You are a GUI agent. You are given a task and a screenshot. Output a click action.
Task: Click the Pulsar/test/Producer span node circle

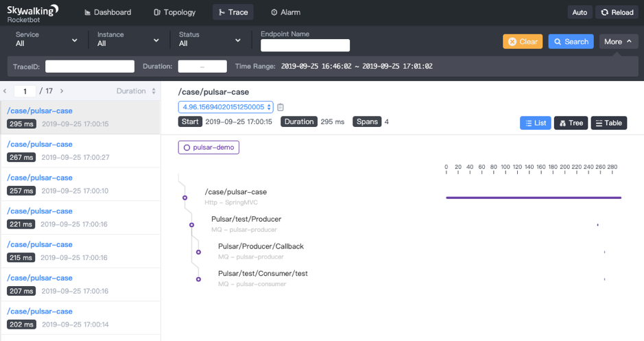(191, 225)
